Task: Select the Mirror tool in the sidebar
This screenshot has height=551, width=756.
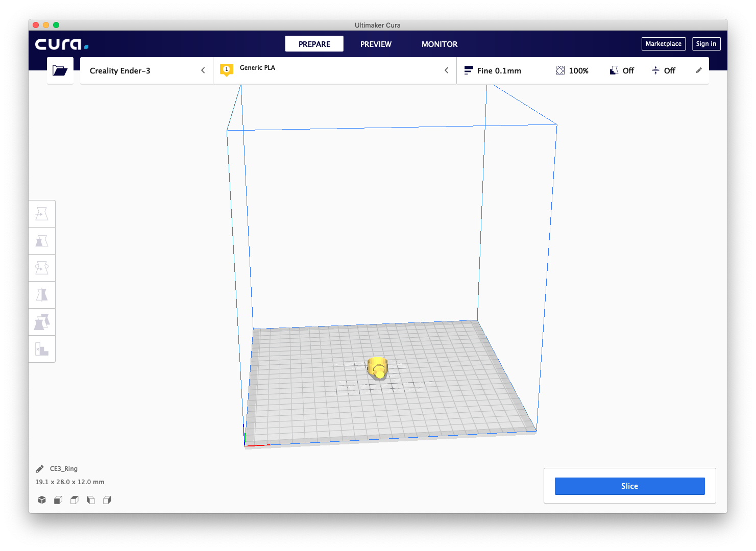Action: [x=42, y=295]
